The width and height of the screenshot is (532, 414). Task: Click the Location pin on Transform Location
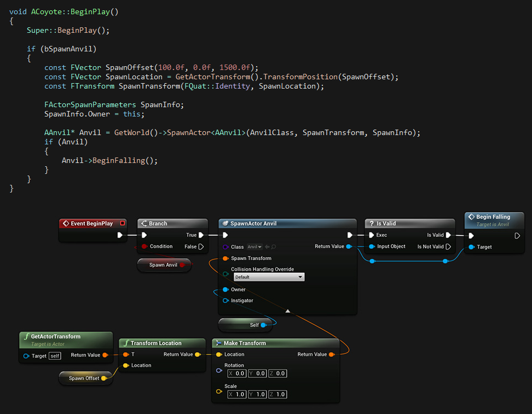point(126,365)
